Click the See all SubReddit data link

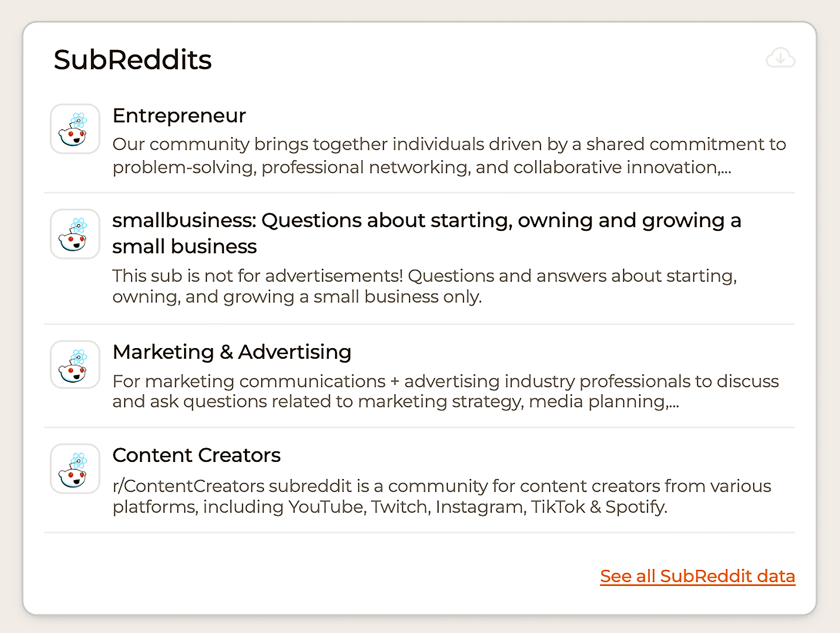tap(697, 577)
